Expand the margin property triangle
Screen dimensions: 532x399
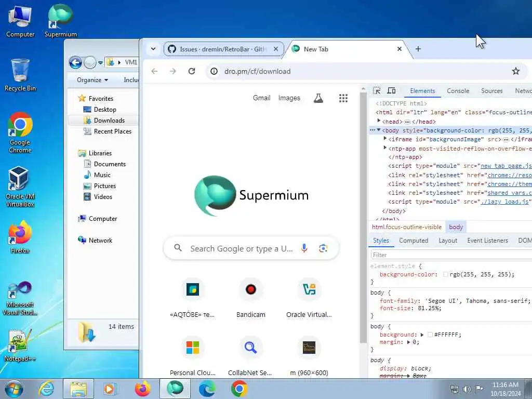[x=408, y=342]
